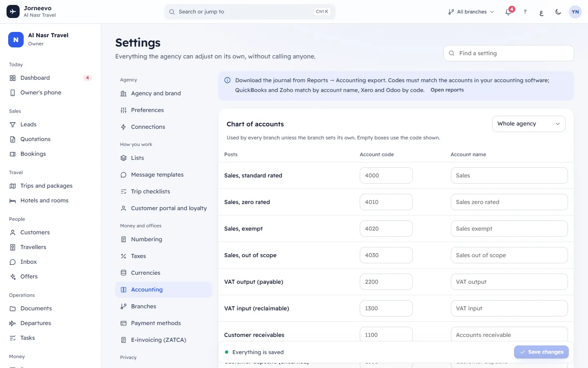Open Bookings in the sidebar
This screenshot has width=588, height=368.
tap(51, 154)
